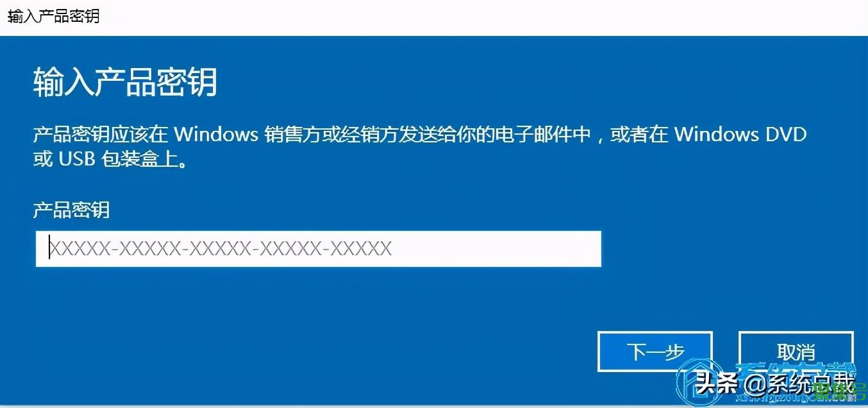This screenshot has width=868, height=408.
Task: Place the caret at the text cursor in the key field
Action: pyautogui.click(x=49, y=249)
